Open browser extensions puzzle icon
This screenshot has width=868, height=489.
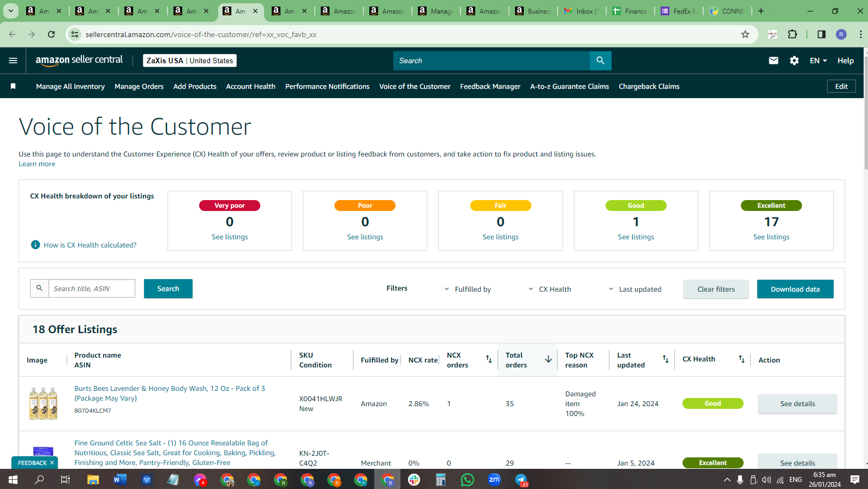pos(793,34)
